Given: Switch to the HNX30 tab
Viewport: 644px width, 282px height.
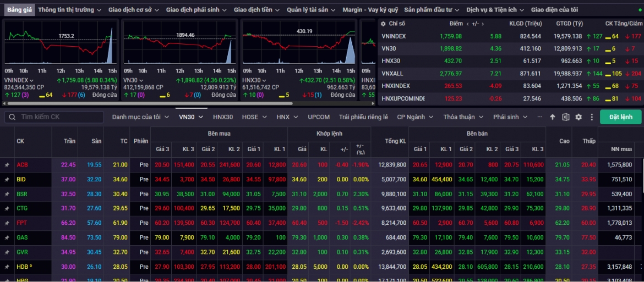Looking at the screenshot, I should point(223,117).
